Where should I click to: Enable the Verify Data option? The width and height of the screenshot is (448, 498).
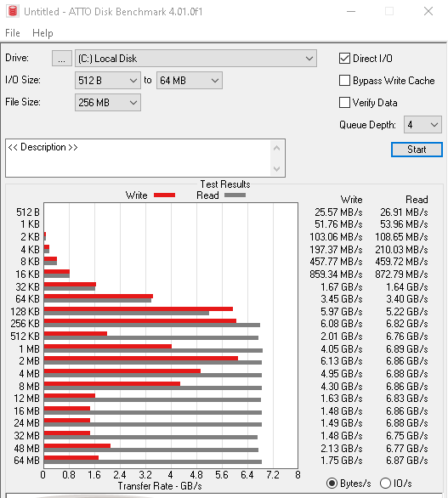345,103
